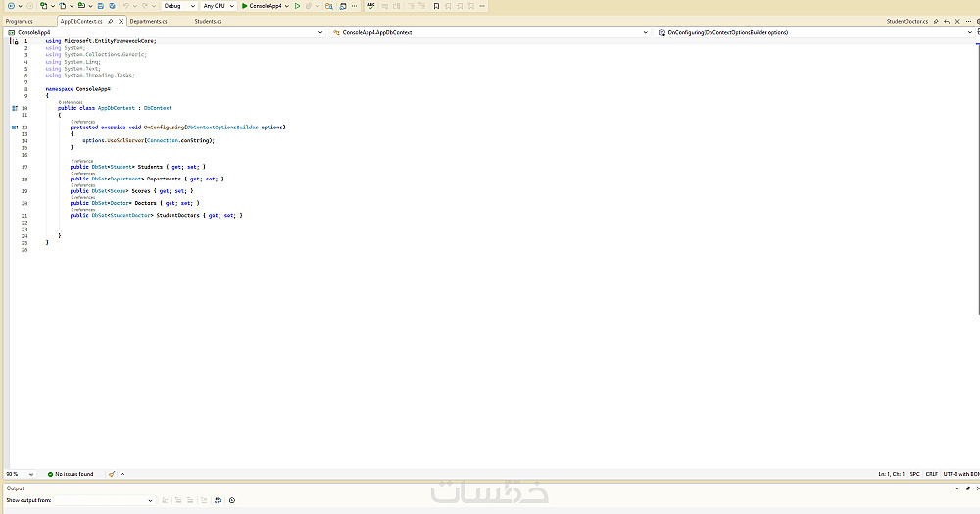Click the UTF-8 encoding indicator
The height and width of the screenshot is (514, 980).
(961, 474)
